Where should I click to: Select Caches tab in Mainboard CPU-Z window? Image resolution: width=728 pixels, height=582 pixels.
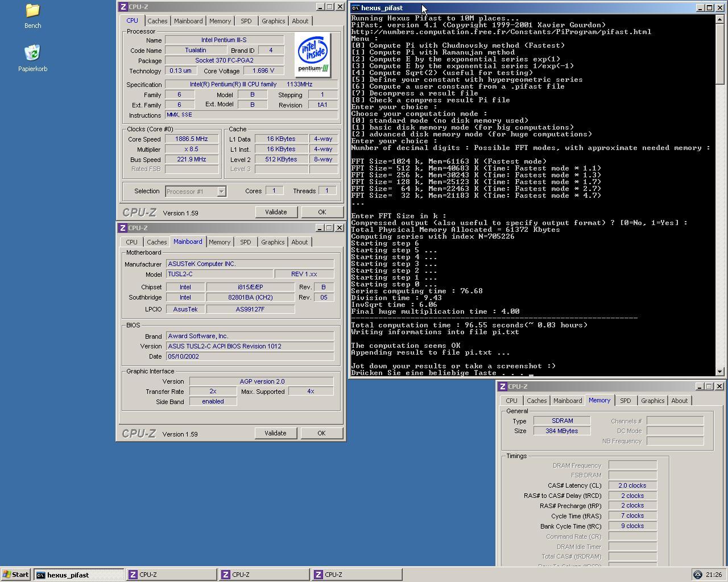(157, 242)
